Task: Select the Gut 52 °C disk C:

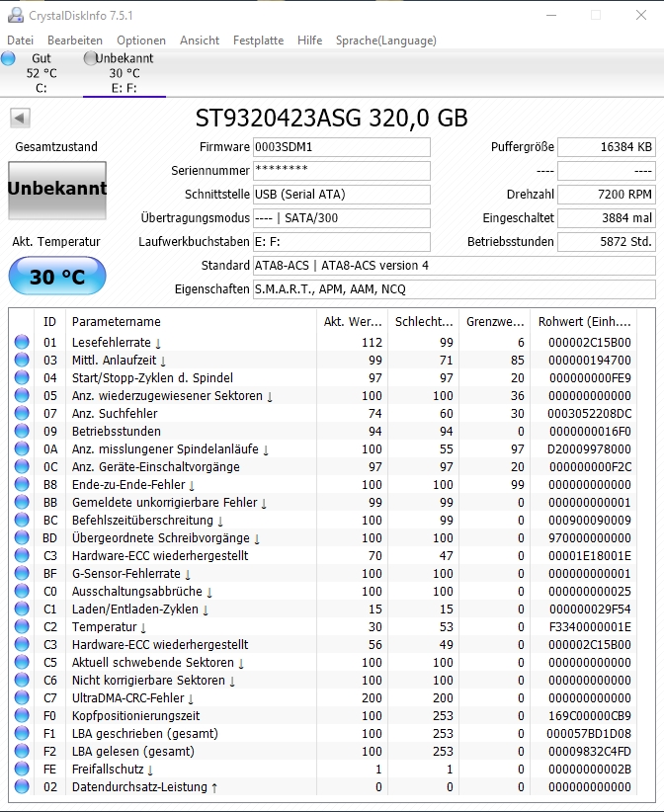Action: click(x=41, y=73)
